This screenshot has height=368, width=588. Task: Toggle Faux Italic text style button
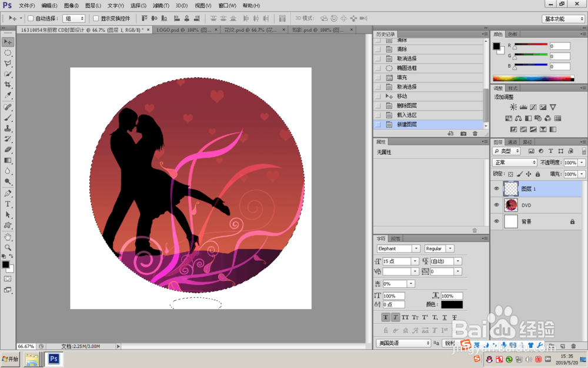coord(395,317)
